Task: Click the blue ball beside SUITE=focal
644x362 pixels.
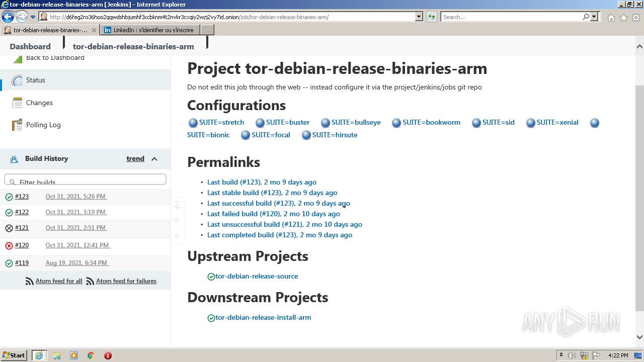Action: click(x=245, y=135)
